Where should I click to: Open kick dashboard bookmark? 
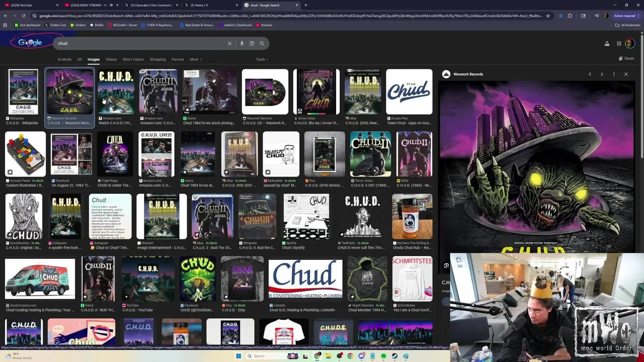[x=28, y=25]
